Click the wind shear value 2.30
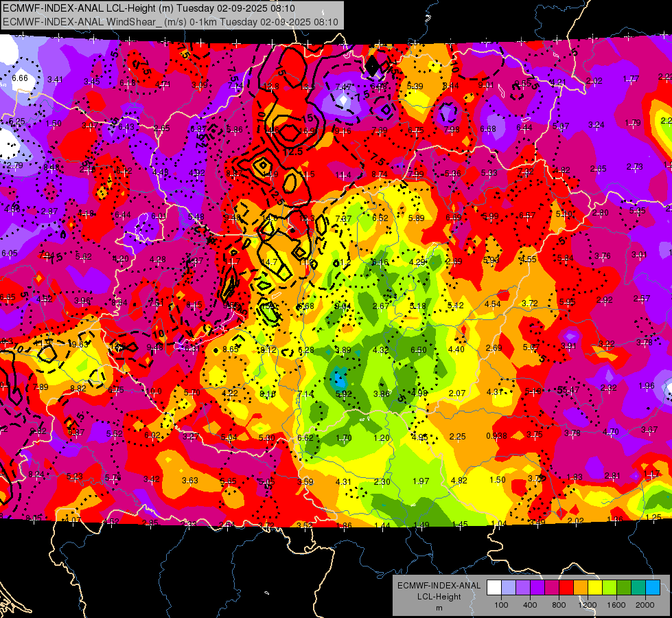The image size is (672, 618). 382,481
